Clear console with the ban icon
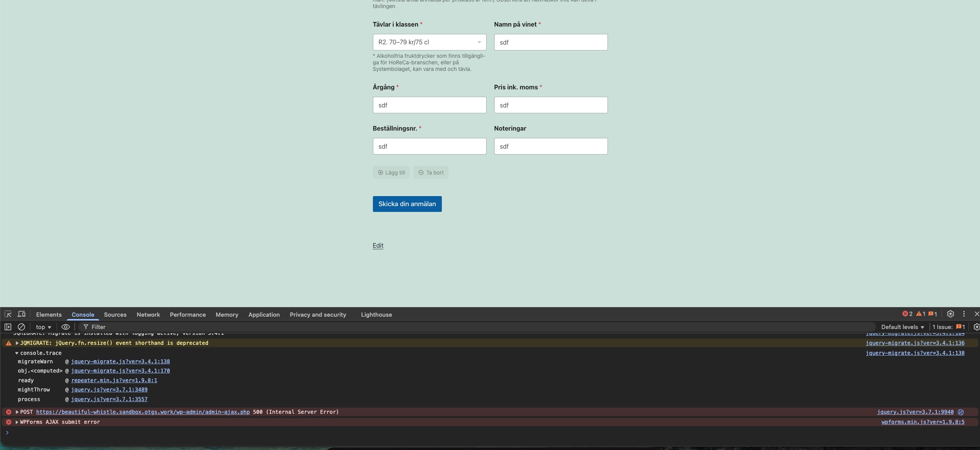 22,327
